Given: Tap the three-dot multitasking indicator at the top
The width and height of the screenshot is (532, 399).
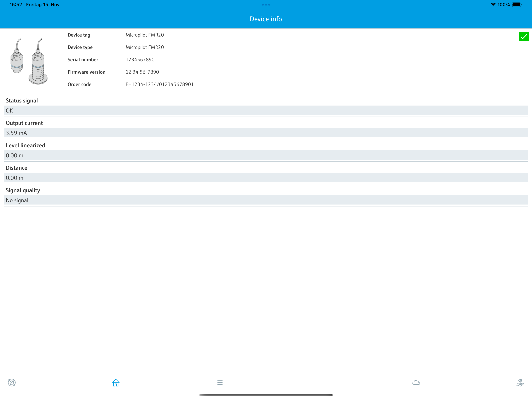Looking at the screenshot, I should coord(266,5).
